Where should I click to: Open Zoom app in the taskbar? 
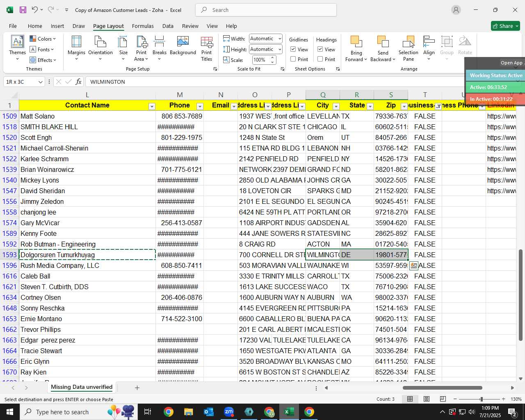click(x=229, y=412)
